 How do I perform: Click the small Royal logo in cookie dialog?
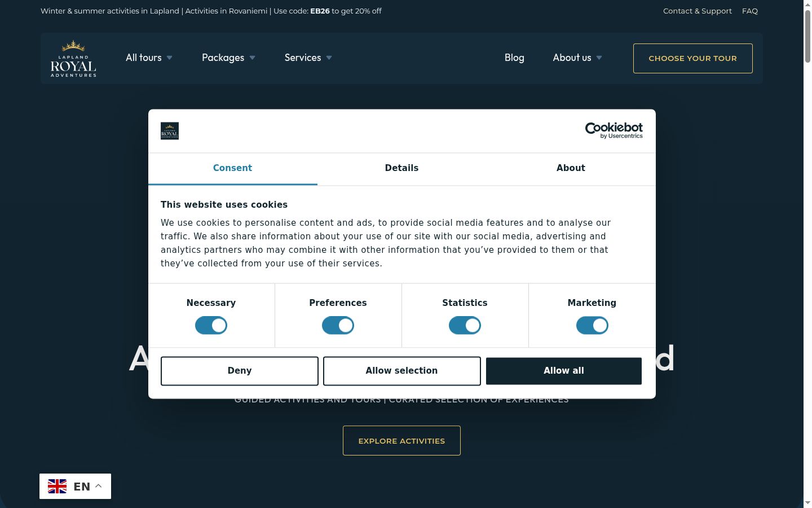[x=170, y=131]
